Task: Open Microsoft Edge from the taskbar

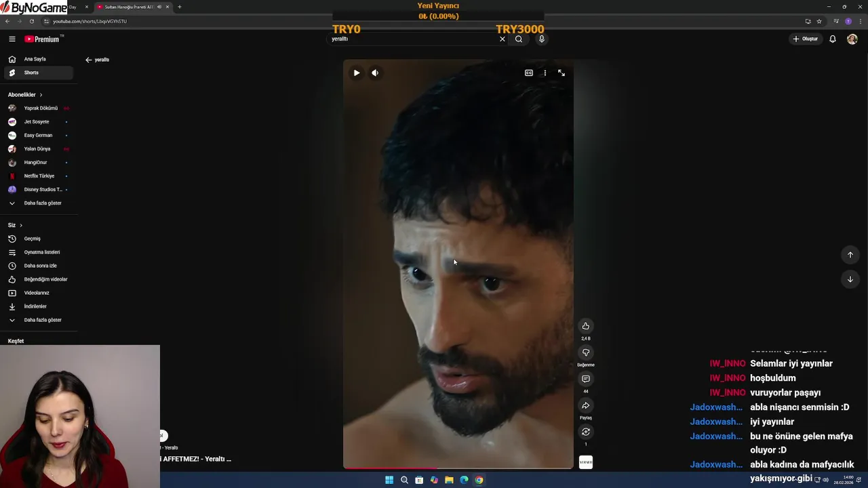Action: 464,480
